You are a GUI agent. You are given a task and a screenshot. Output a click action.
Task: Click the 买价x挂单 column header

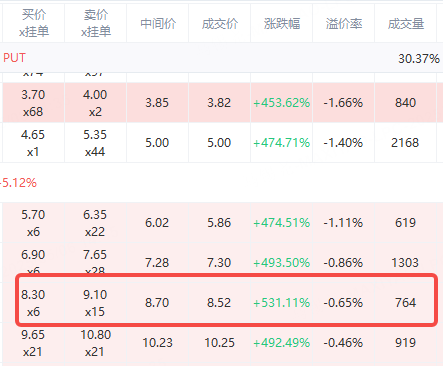point(33,23)
